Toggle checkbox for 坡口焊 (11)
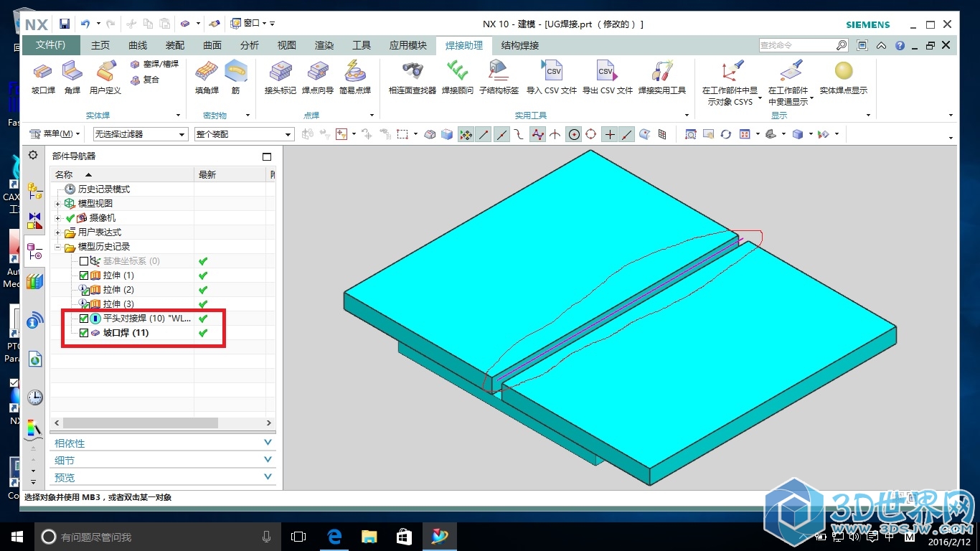This screenshot has height=551, width=980. tap(84, 333)
